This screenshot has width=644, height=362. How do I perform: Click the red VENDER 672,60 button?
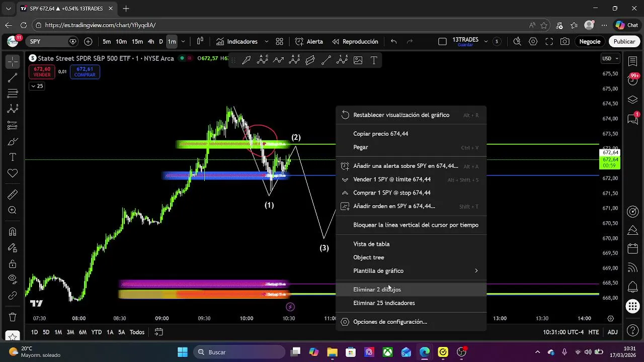click(42, 72)
